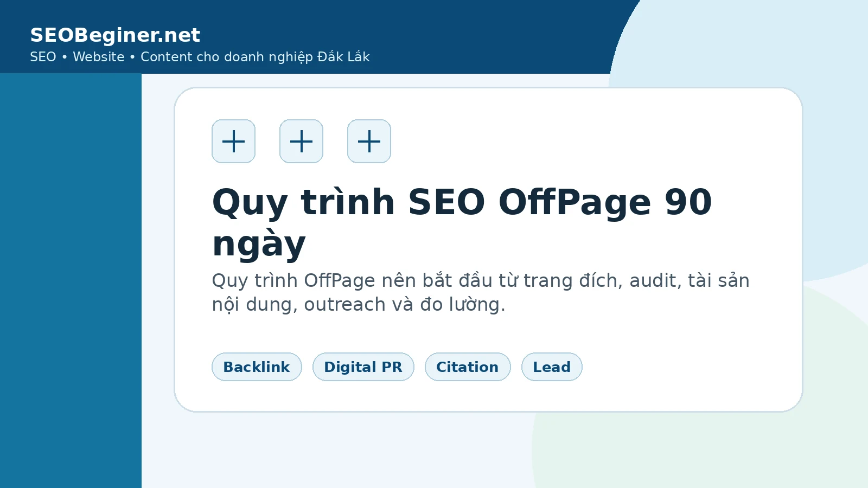Click the tagline mentioning Đắk Lắk businesses
868x488 pixels.
tap(200, 57)
